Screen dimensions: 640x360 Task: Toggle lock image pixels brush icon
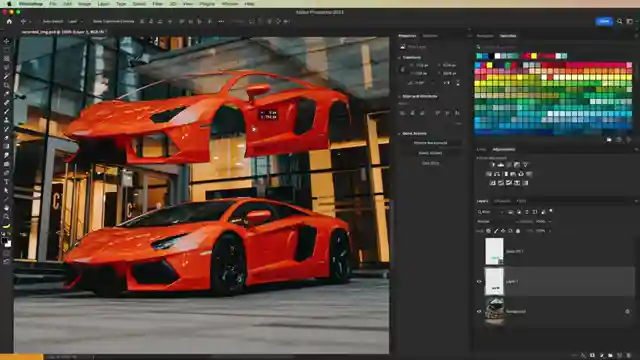(x=496, y=231)
